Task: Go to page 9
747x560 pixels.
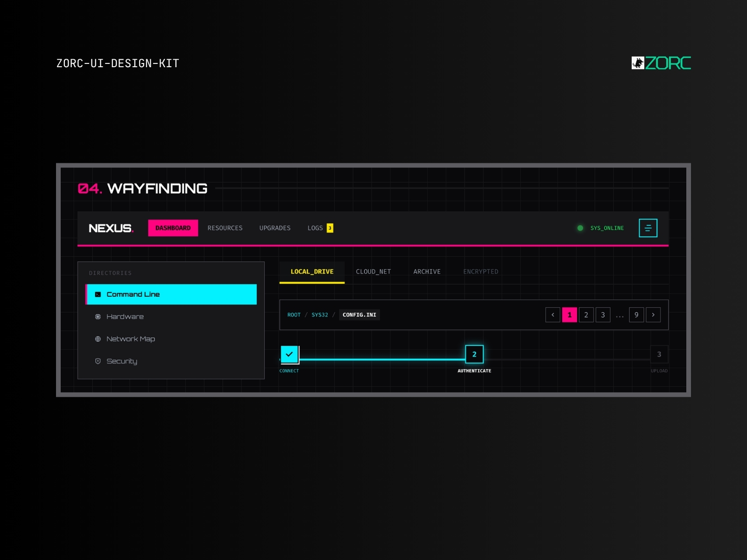Action: click(x=636, y=315)
